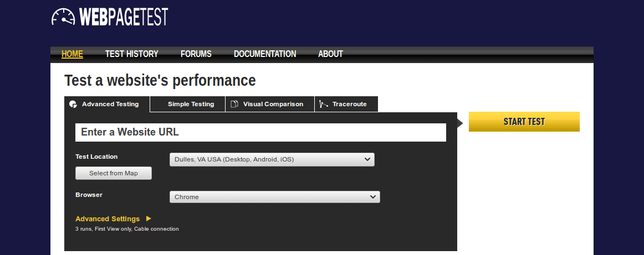The image size is (644, 255).
Task: Focus the Enter a Website URL field
Action: (x=261, y=132)
